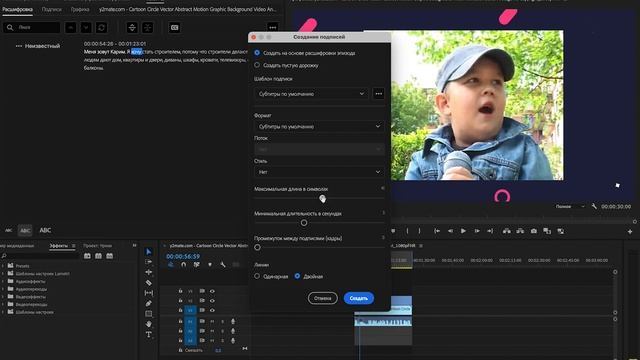
Task: Click the create captions CC icon
Action: (x=174, y=27)
